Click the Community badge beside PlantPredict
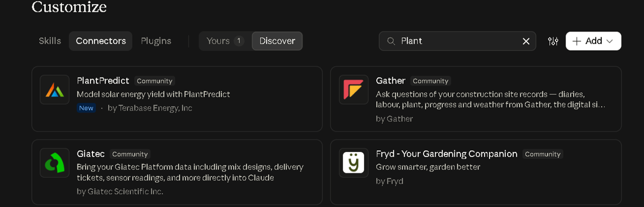This screenshot has width=644, height=207. pos(154,81)
